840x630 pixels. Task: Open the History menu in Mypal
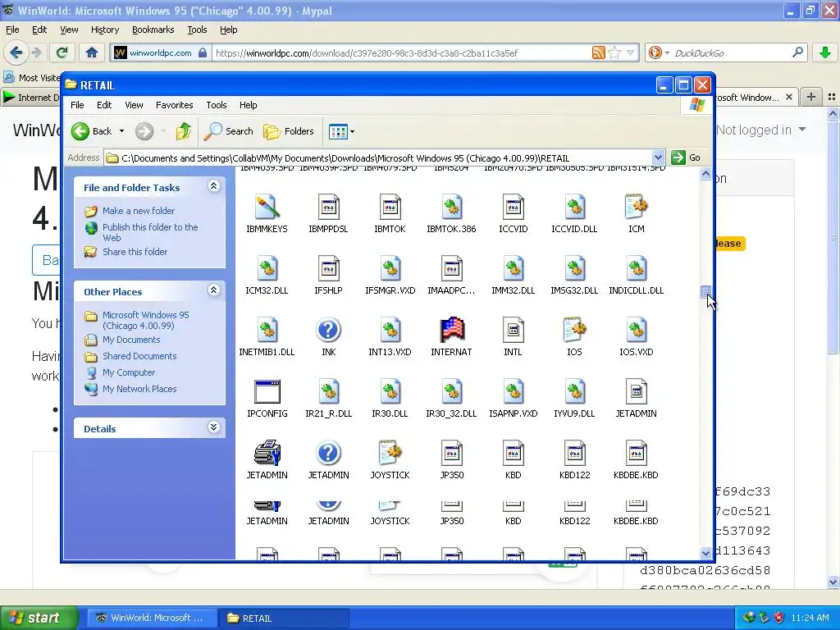point(104,30)
